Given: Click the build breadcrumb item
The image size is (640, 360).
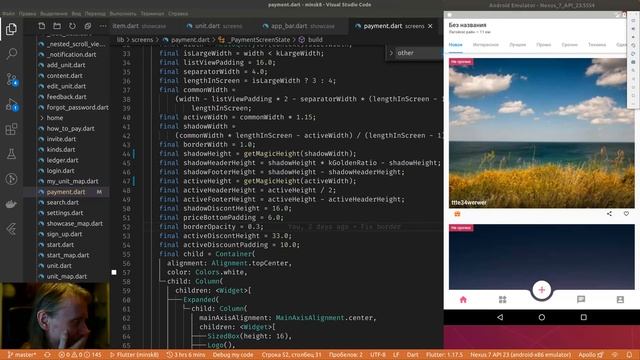Looking at the screenshot, I should 315,40.
